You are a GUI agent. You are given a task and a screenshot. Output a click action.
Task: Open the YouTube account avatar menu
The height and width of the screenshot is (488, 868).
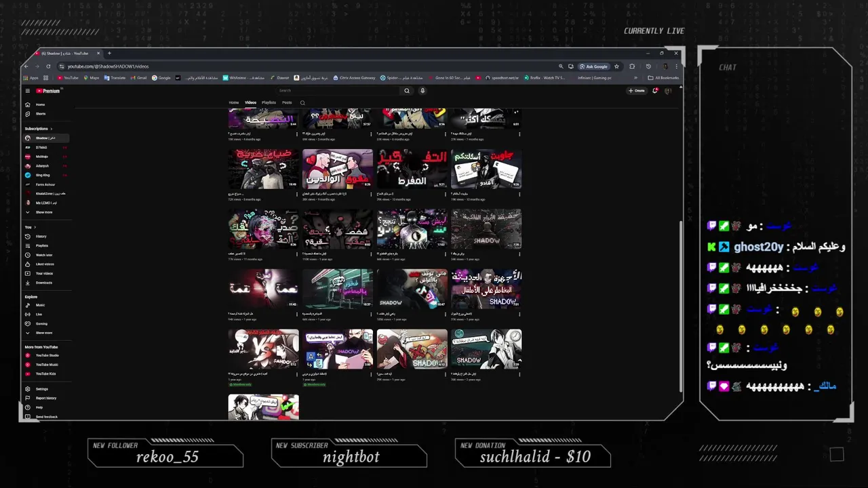click(x=668, y=91)
